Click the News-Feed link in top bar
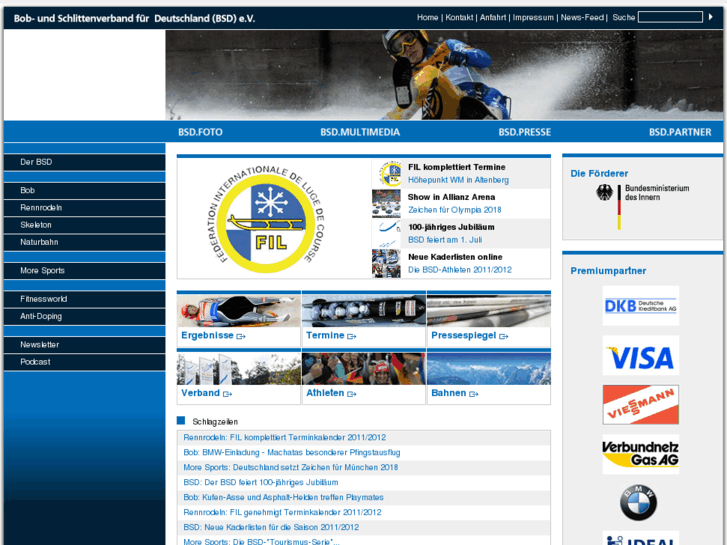 coord(582,17)
